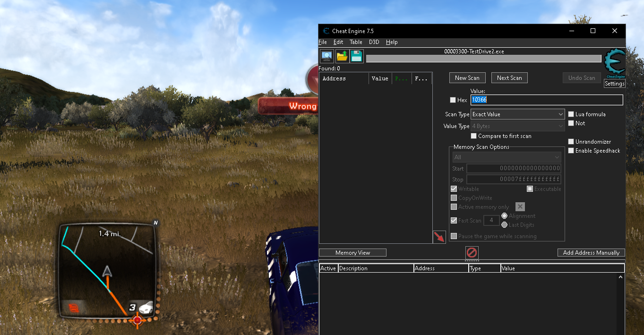The height and width of the screenshot is (335, 644).
Task: Click the Cheat Engine logo
Action: coord(615,63)
